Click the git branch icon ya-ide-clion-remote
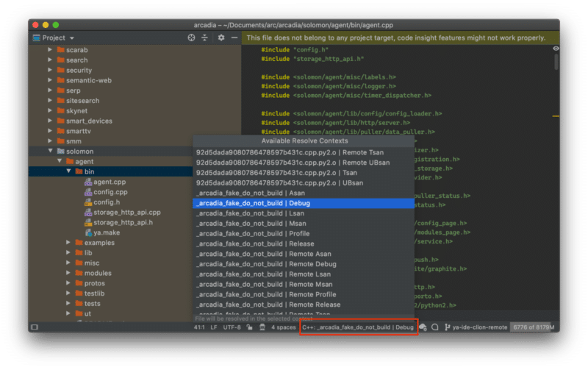Screen dimensions: 588x370 click(x=446, y=327)
